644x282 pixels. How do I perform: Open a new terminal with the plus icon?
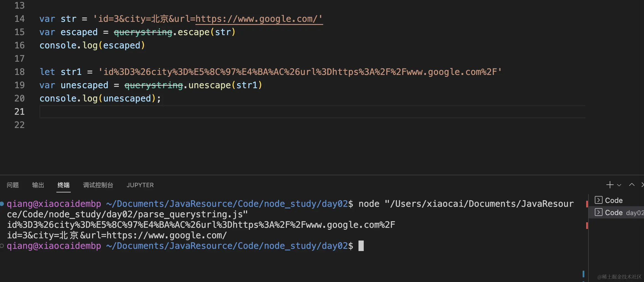610,185
